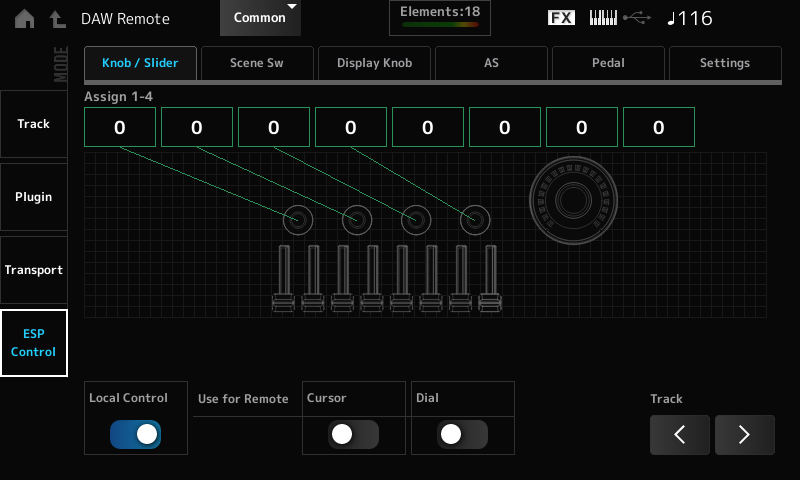Open the Display Knob tab

tap(374, 63)
